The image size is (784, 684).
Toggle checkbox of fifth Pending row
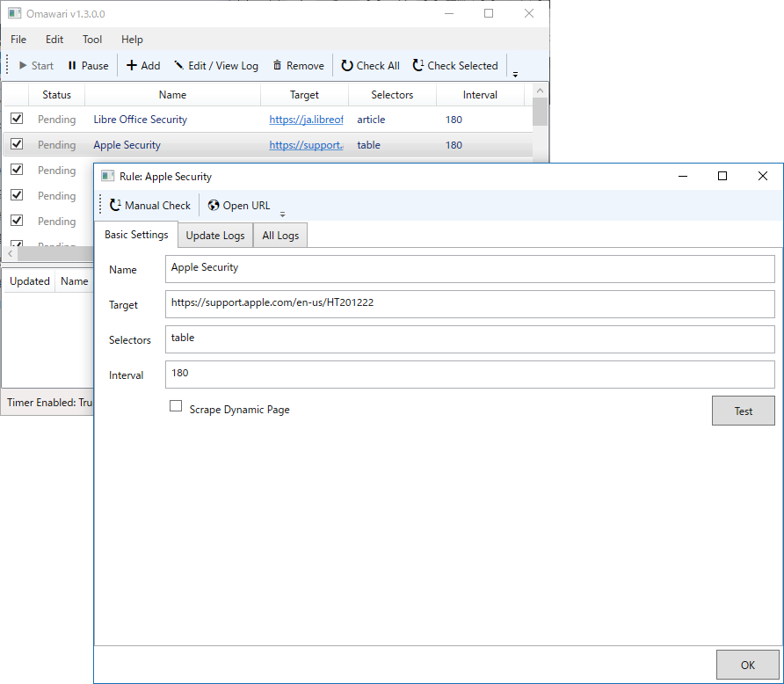[17, 220]
